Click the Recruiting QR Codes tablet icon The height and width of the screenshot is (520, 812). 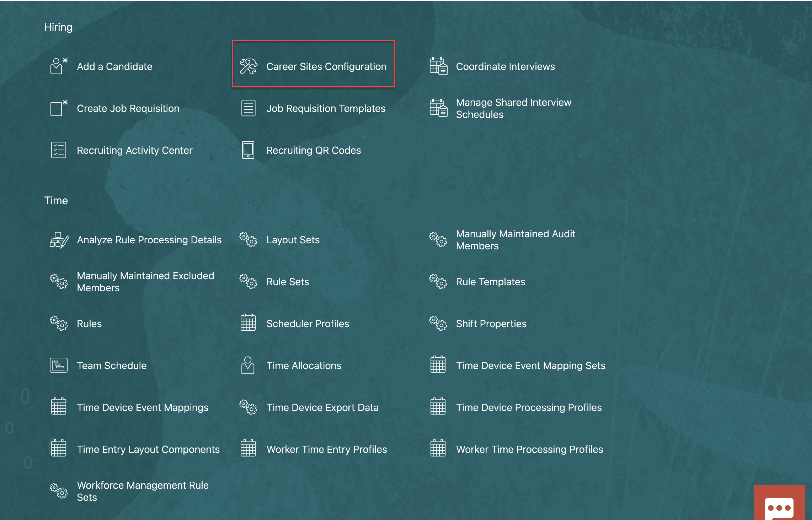248,150
